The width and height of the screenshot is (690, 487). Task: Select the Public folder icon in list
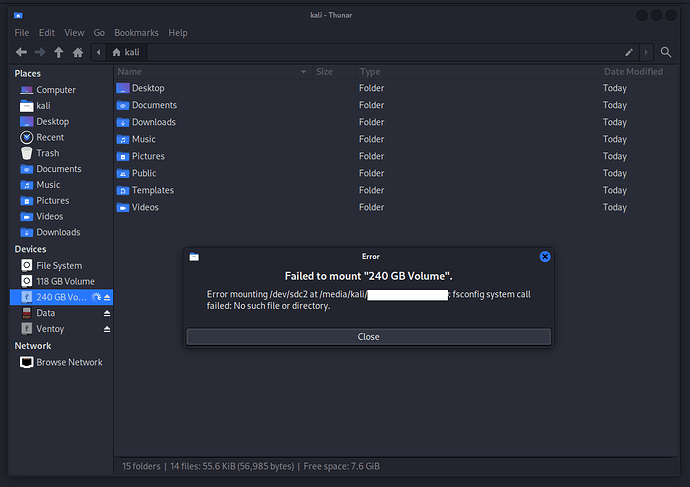coord(123,173)
